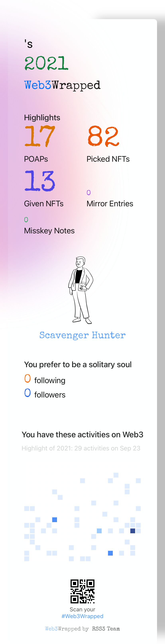165x644 pixels.
Task: Click the Misskey Notes label
Action: point(49,231)
